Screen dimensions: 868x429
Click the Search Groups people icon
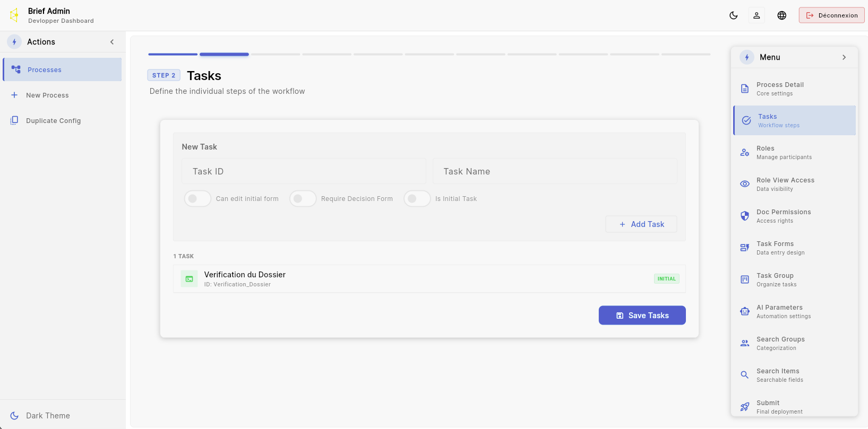[745, 343]
